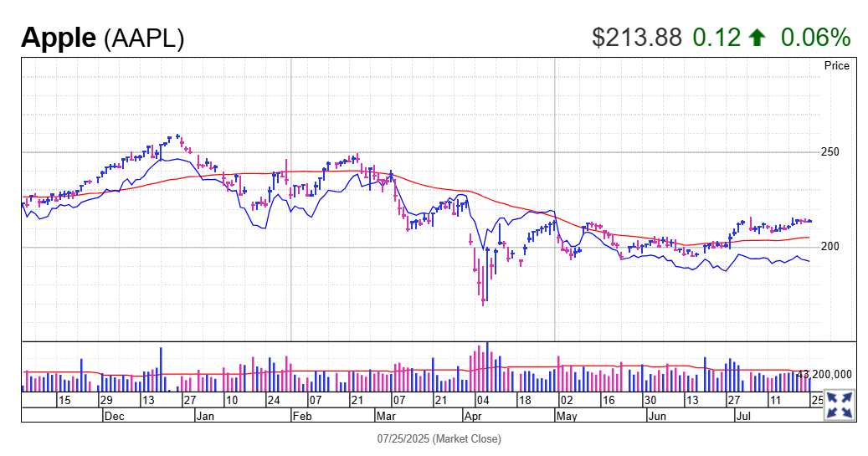Viewport: 868px width, 456px height.
Task: Click the green up arrow indicator
Action: [x=758, y=38]
